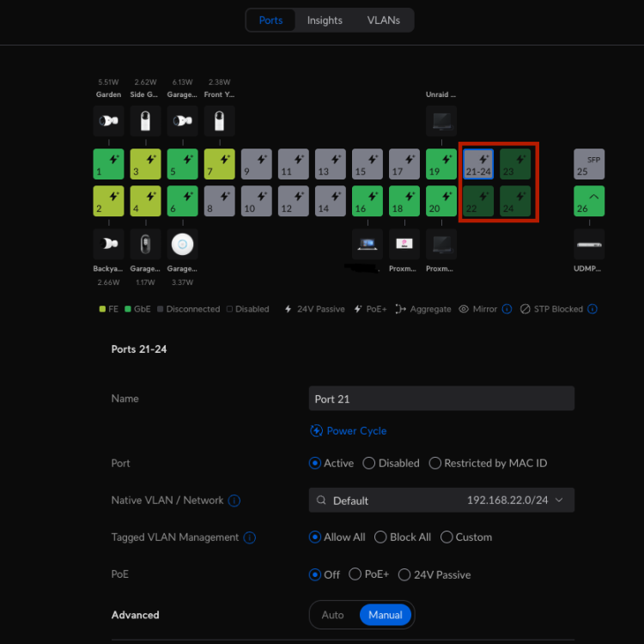Open the Backya... camera device

point(108,244)
